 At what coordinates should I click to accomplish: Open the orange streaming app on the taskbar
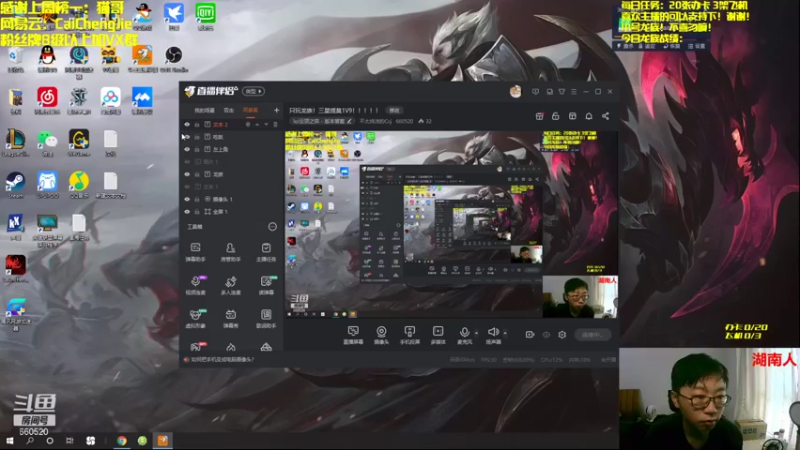(162, 441)
